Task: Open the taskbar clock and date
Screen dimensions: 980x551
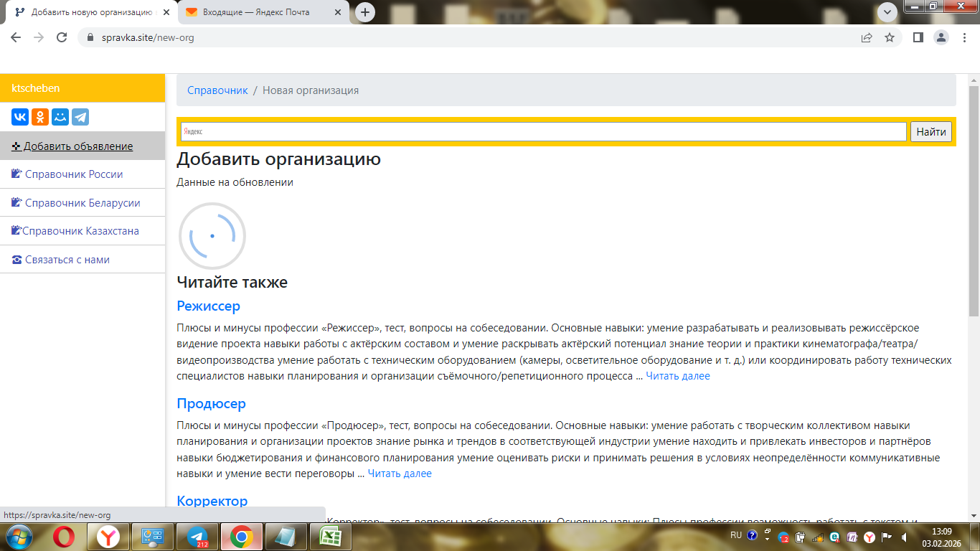Action: (x=941, y=537)
